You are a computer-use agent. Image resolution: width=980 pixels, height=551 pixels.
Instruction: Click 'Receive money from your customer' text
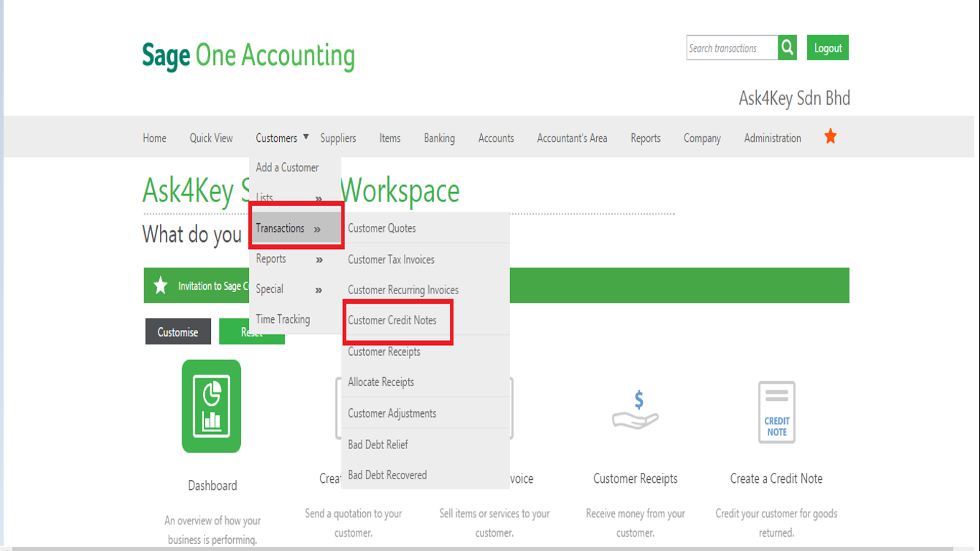[636, 523]
